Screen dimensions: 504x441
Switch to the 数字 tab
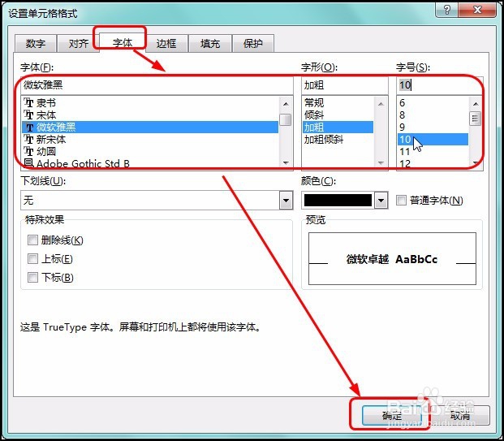coord(36,43)
